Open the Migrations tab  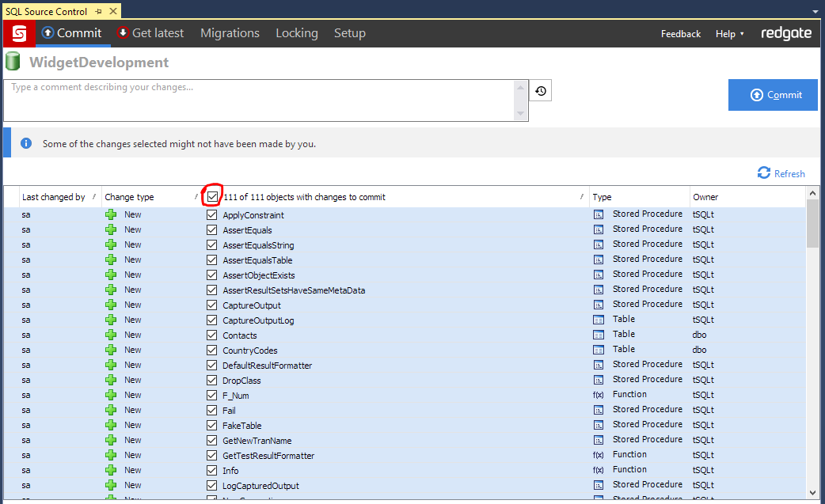[x=230, y=33]
